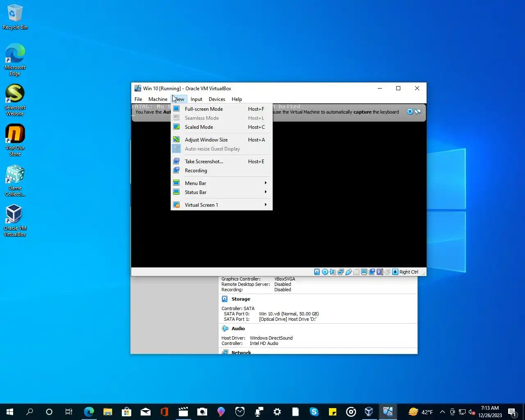Open the Office taskbar icon
The width and height of the screenshot is (525, 420).
tap(164, 412)
